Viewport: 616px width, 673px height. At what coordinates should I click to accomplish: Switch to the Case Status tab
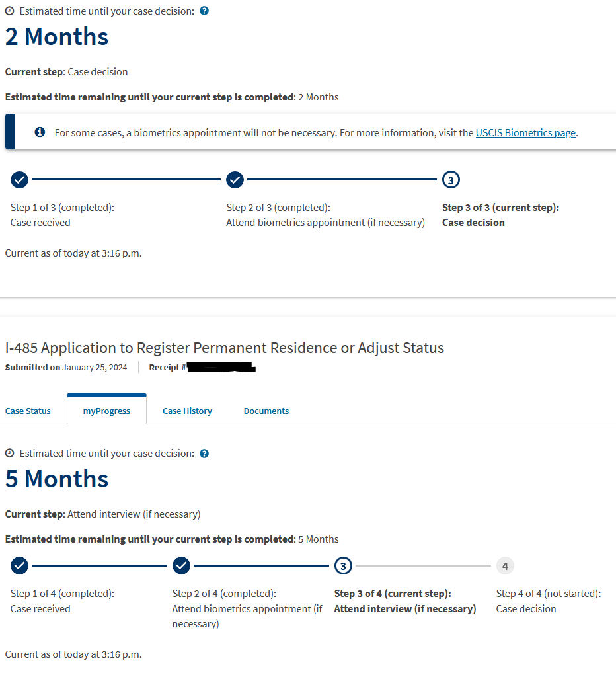pyautogui.click(x=28, y=411)
